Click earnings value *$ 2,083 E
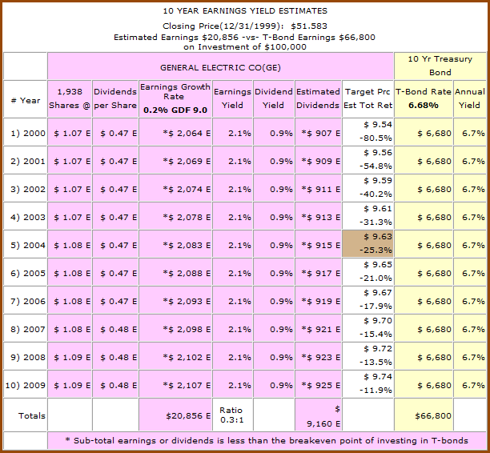 pyautogui.click(x=187, y=245)
